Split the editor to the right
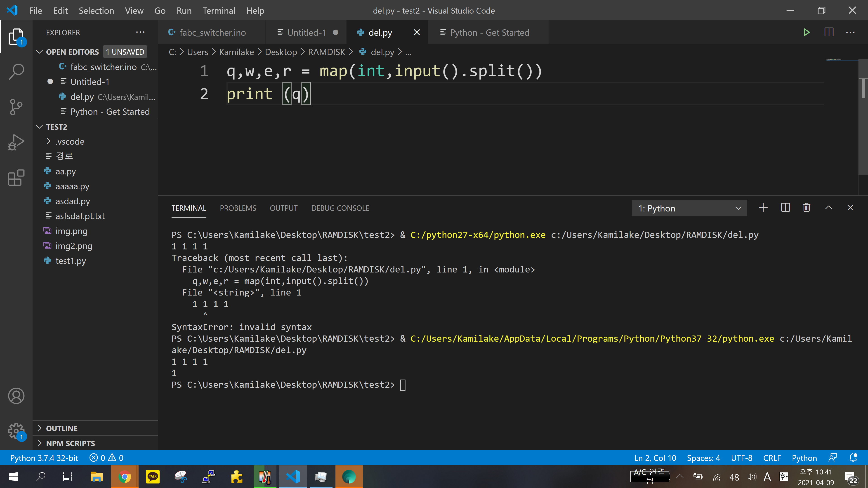This screenshot has width=868, height=488. coord(829,33)
